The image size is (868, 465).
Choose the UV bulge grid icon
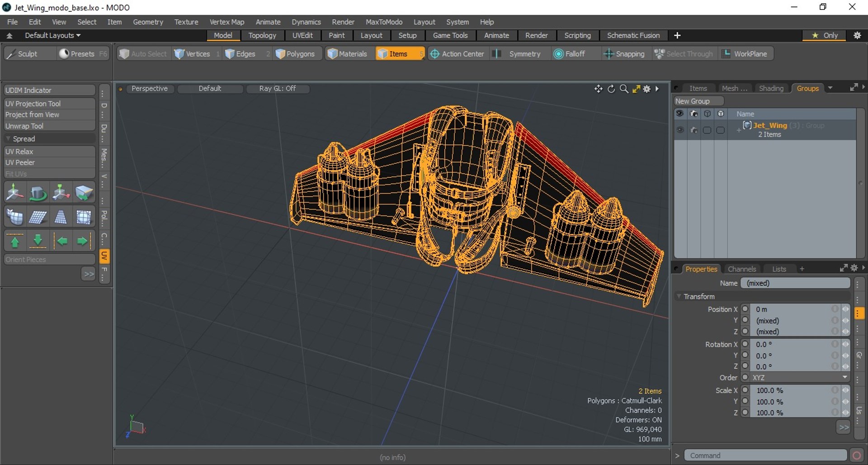click(84, 218)
